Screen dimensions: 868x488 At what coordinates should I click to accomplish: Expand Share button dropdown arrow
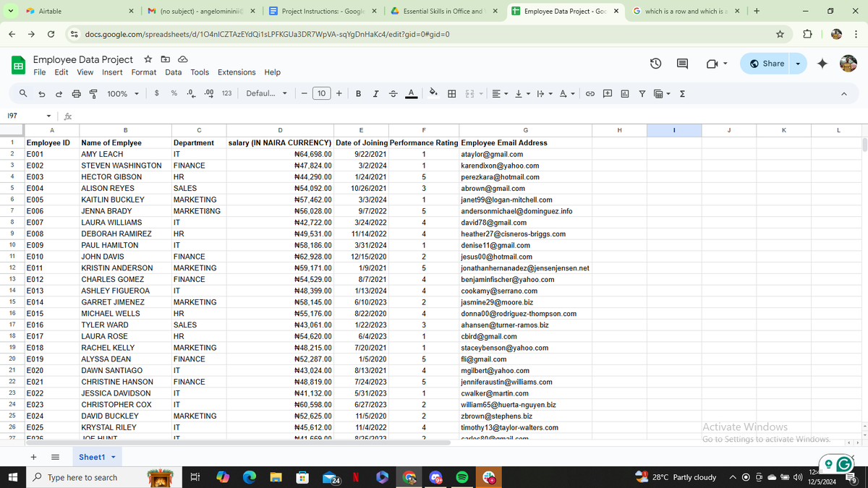pyautogui.click(x=799, y=64)
